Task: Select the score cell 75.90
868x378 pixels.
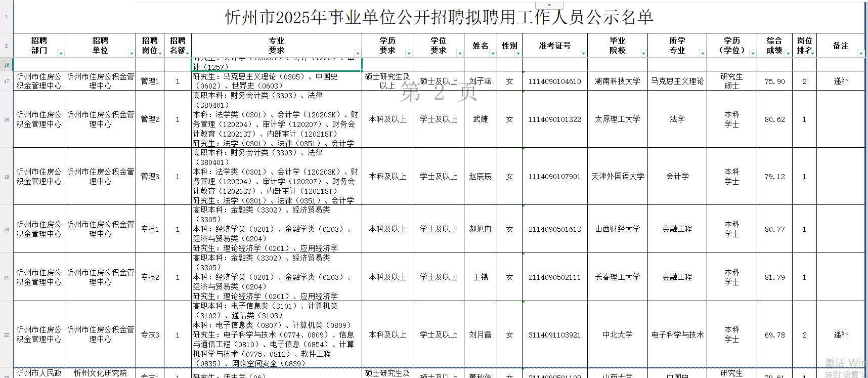Action: (x=774, y=81)
